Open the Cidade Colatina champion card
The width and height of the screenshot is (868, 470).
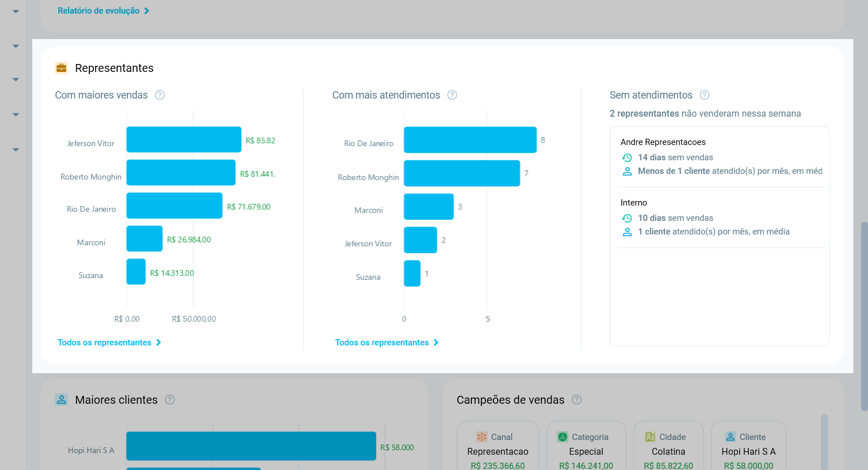668,446
